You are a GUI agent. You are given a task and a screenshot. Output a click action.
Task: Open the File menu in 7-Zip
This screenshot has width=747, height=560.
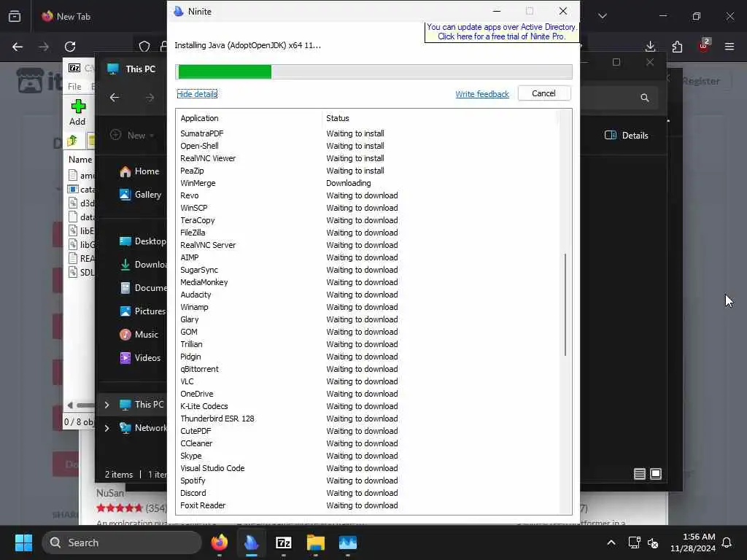(74, 87)
